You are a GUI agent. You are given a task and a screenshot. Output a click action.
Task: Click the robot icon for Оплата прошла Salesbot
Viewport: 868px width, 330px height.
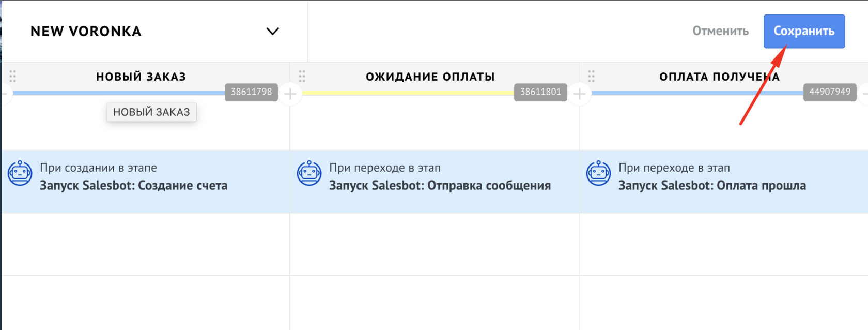(x=599, y=173)
